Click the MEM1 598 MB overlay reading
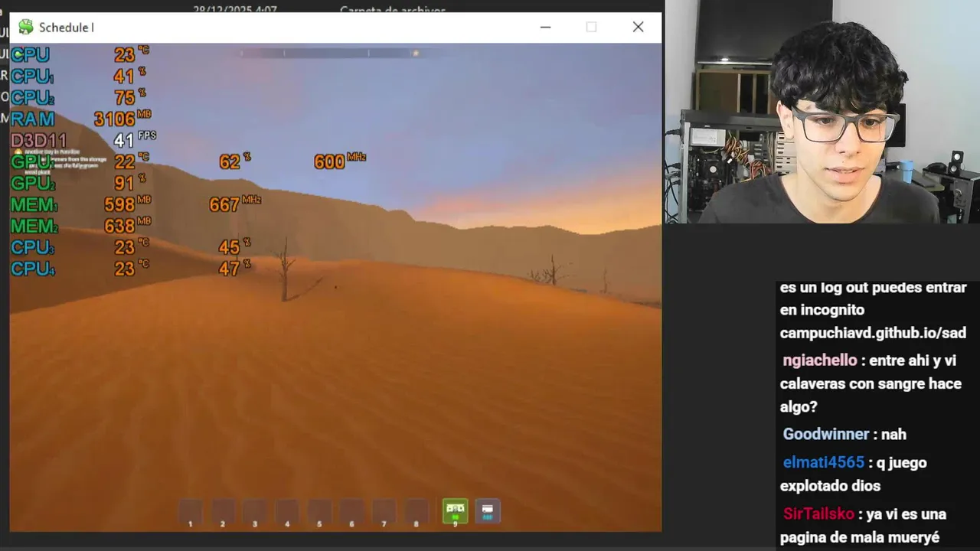 tap(80, 204)
